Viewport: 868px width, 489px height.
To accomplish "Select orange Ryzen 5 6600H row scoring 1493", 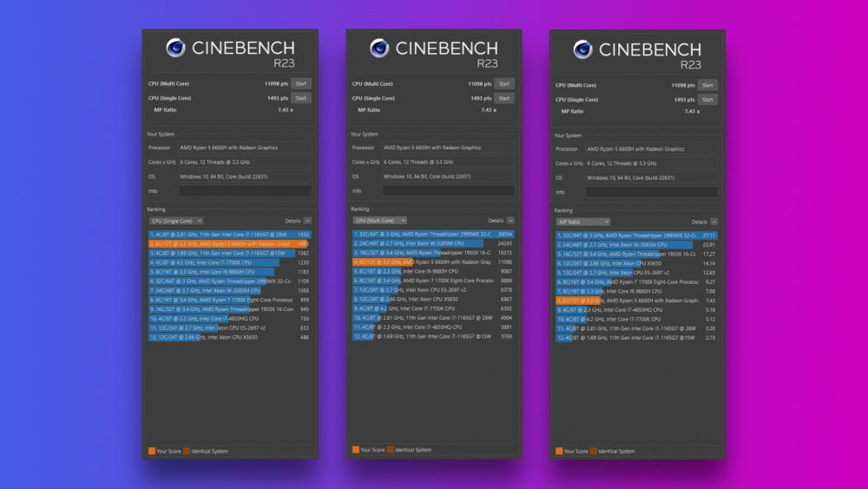I will point(230,244).
